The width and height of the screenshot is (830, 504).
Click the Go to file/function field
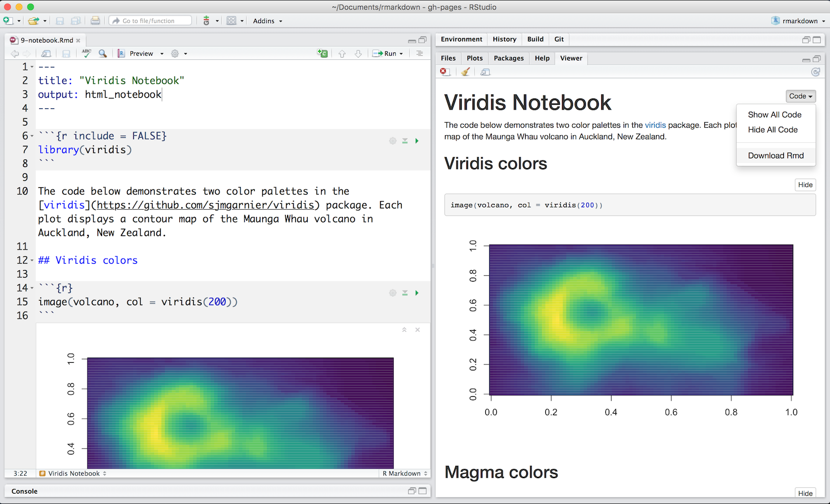(x=150, y=21)
